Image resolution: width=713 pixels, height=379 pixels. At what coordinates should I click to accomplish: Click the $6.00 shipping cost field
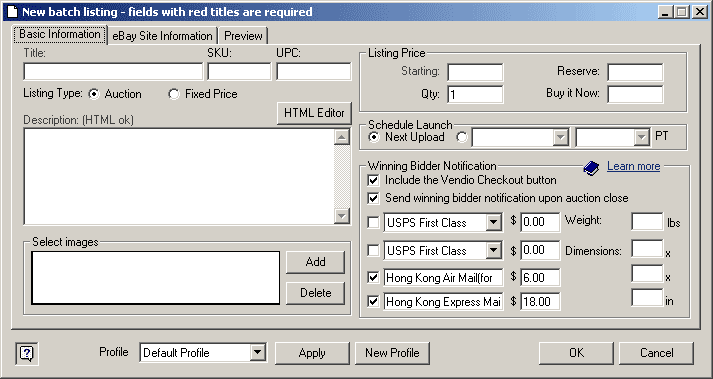[540, 278]
